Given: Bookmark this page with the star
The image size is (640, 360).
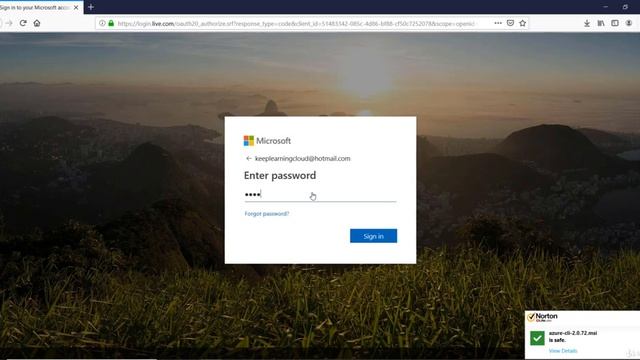Looking at the screenshot, I should pyautogui.click(x=522, y=23).
